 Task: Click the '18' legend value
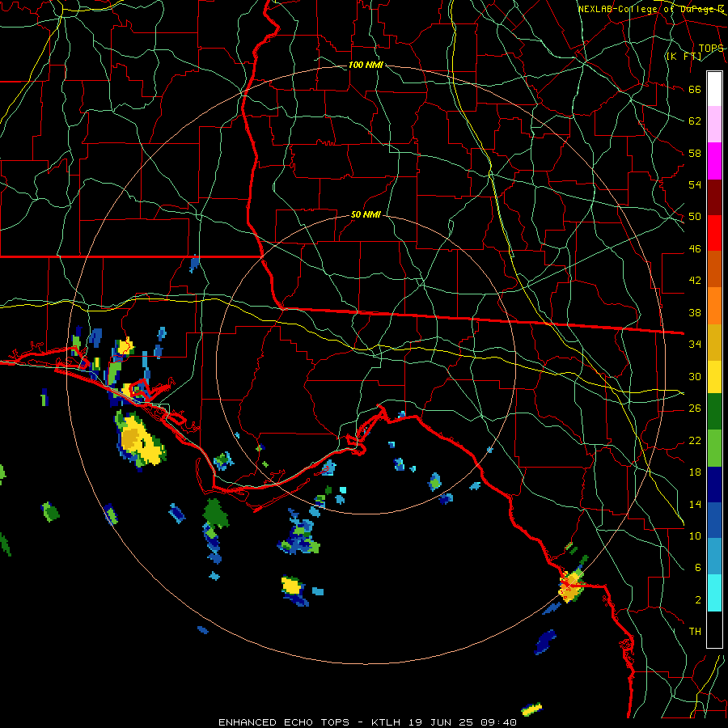(695, 472)
